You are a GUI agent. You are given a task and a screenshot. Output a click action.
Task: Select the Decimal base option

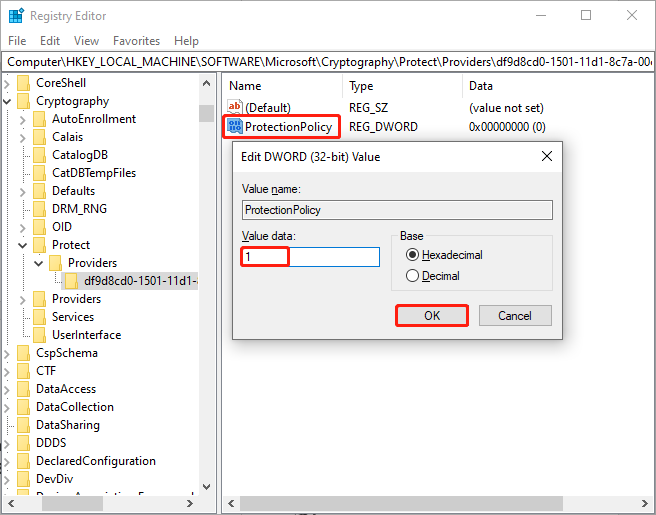[x=433, y=276]
